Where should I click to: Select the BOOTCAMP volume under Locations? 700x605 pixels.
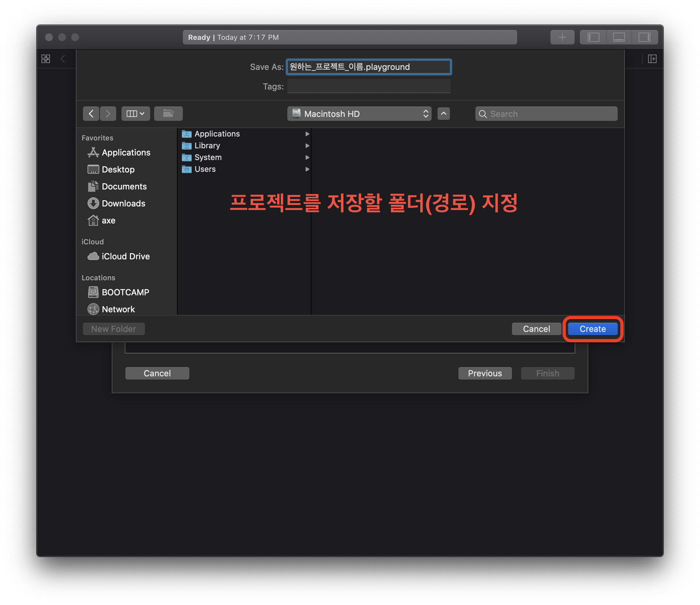(125, 292)
